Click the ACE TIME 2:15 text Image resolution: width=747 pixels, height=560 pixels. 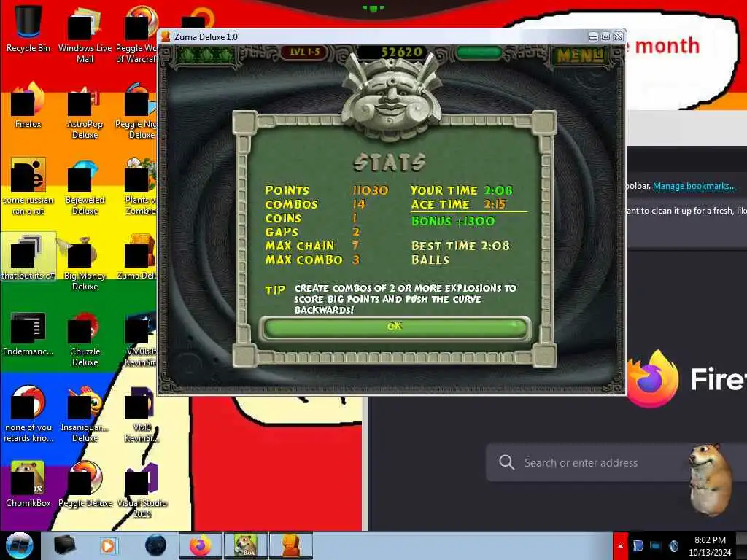click(x=458, y=205)
